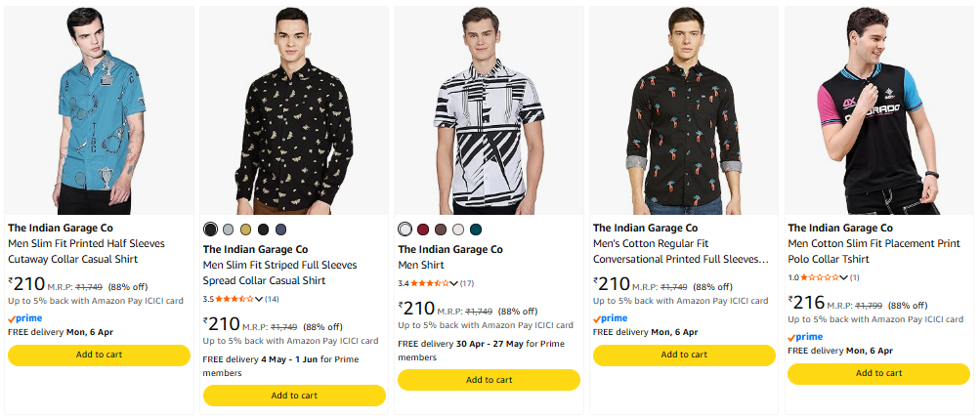Open the 14 reviews link

272,299
